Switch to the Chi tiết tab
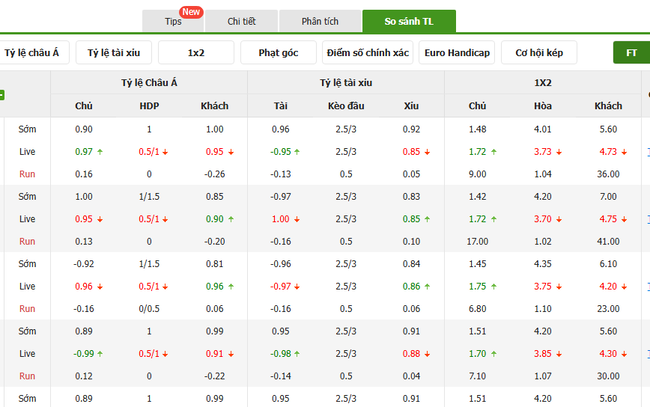The width and height of the screenshot is (650, 407). coord(240,21)
